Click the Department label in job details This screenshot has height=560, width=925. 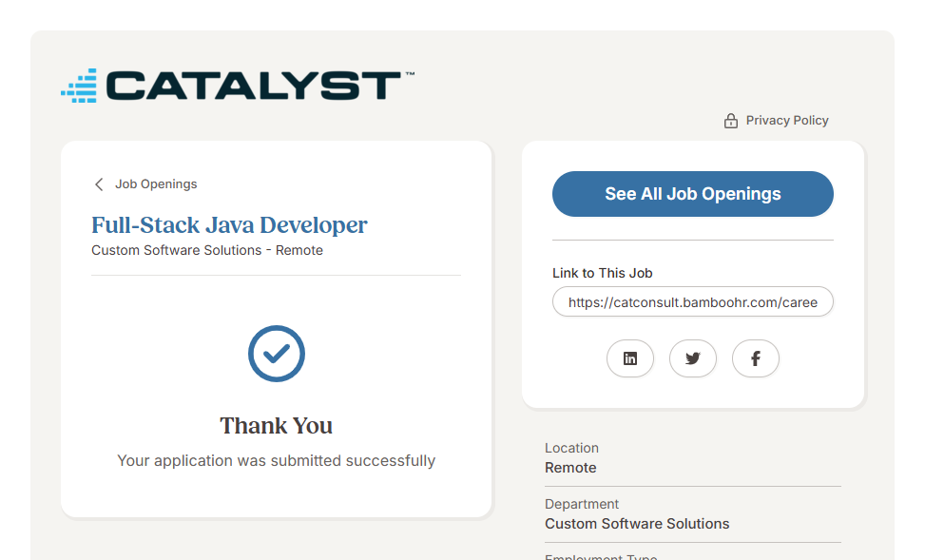click(581, 504)
